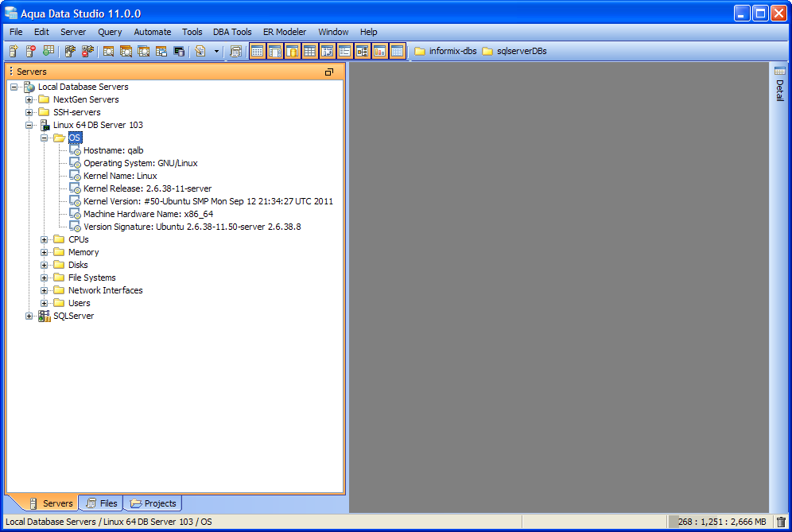Select the Kernel Release: 2.6.38-11-server row
Screen dimensions: 792x532
[x=147, y=188]
